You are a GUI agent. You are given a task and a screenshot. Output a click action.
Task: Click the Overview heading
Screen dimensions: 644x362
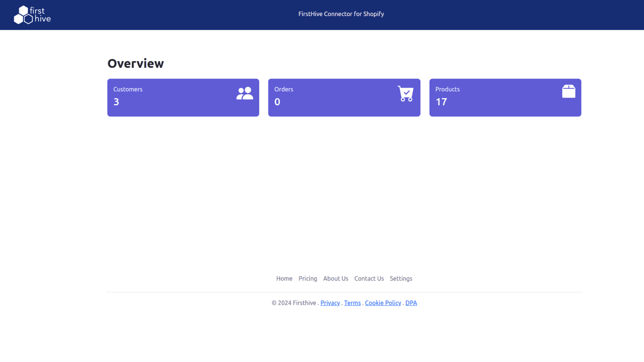point(135,63)
